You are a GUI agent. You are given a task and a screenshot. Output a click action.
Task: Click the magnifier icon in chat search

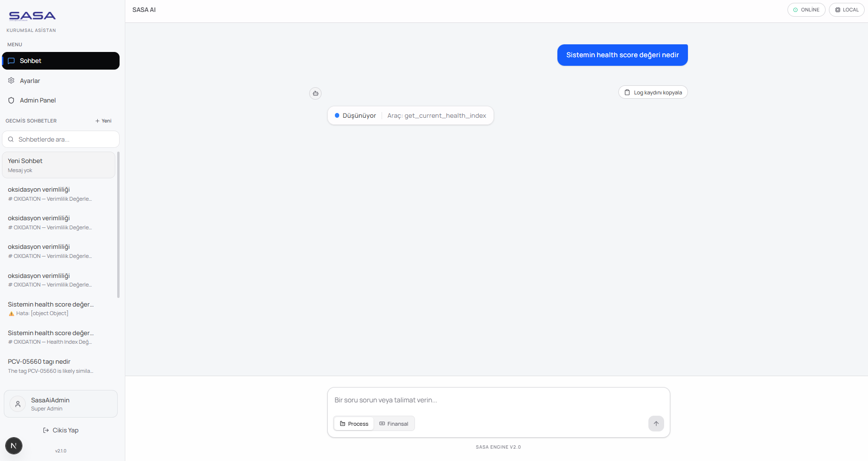pyautogui.click(x=10, y=139)
